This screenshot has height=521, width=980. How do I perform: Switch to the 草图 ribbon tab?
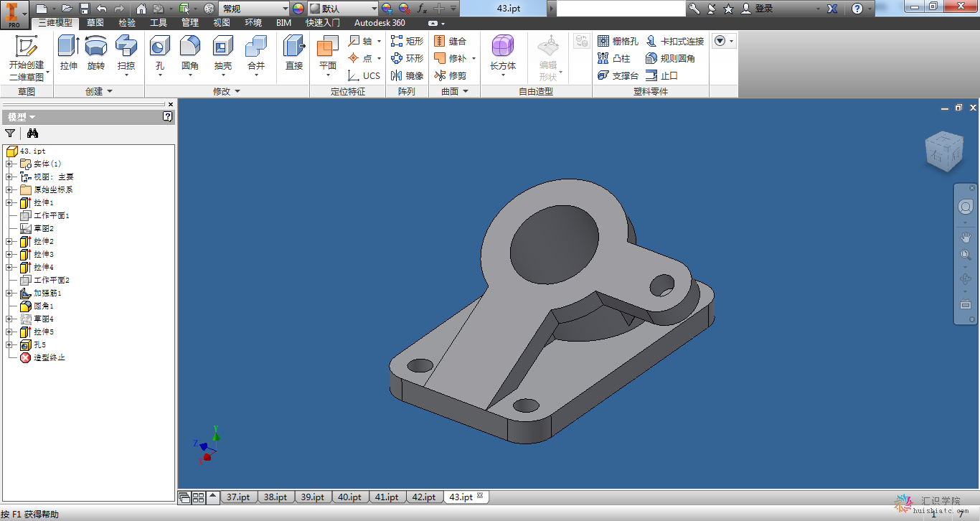click(x=95, y=22)
